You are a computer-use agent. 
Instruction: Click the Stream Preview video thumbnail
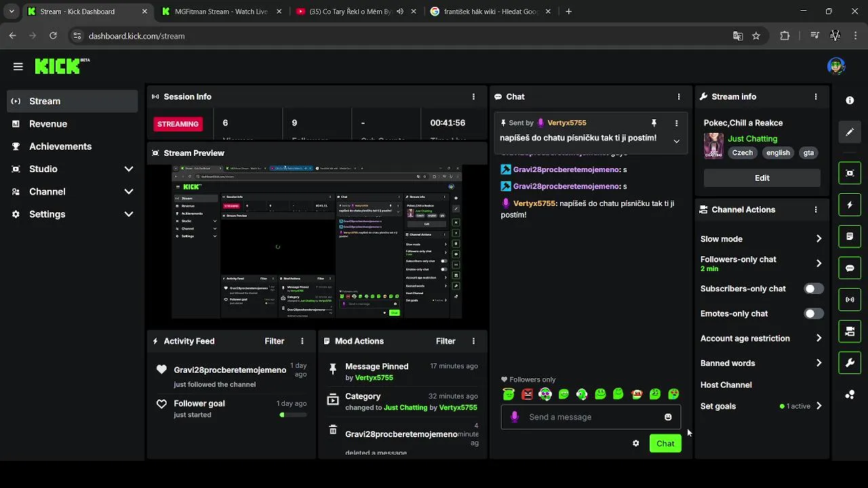317,241
